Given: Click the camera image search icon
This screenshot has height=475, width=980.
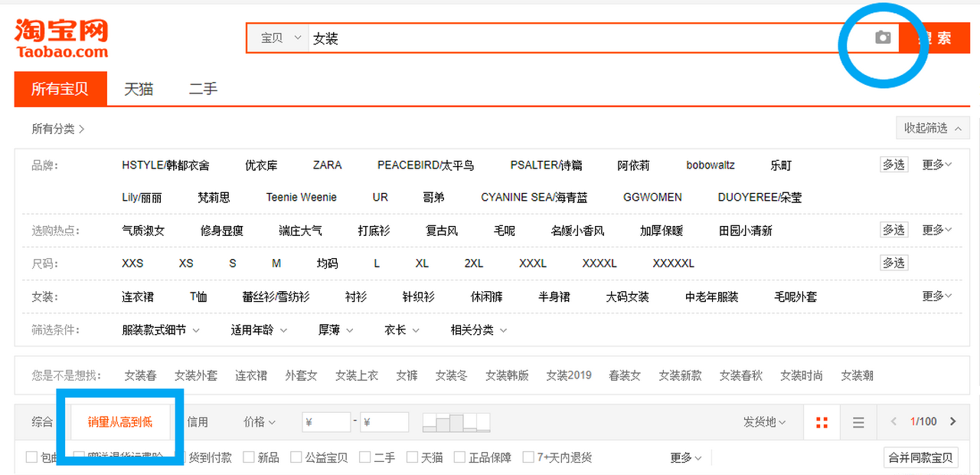Looking at the screenshot, I should (x=883, y=38).
